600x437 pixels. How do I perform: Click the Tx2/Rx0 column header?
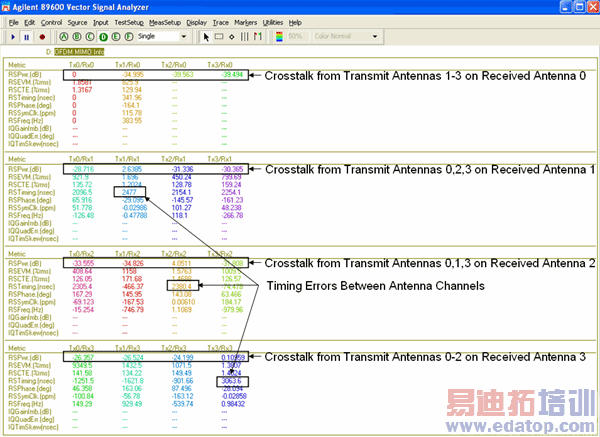174,65
